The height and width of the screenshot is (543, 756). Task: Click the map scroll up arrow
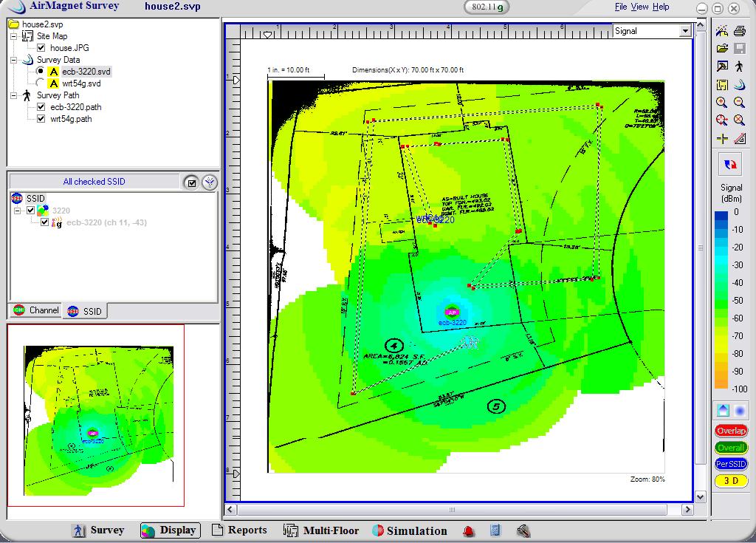pos(701,25)
